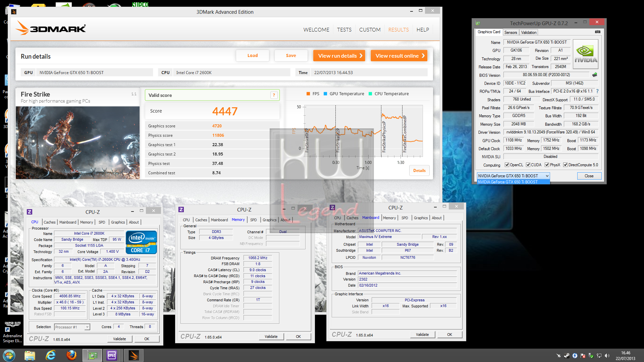Click the DRAM Frequency value 1068.2 MHz
Image resolution: width=644 pixels, height=362 pixels.
coord(258,258)
